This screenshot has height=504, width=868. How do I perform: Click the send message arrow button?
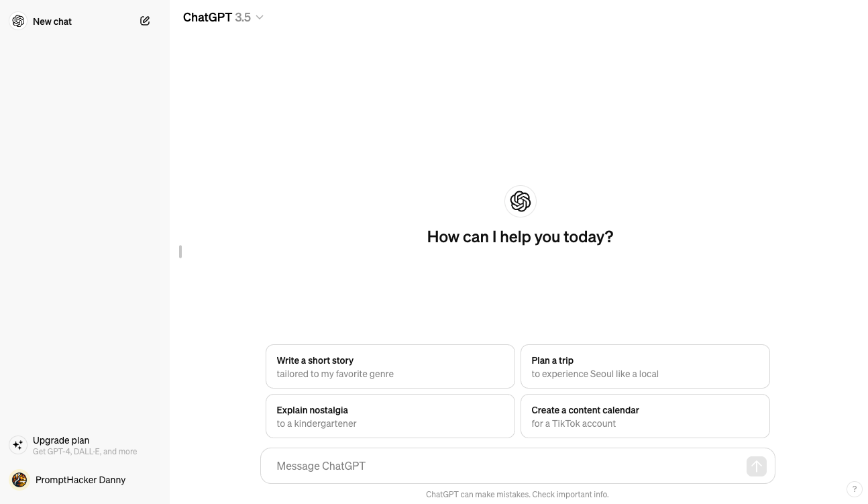pos(756,466)
